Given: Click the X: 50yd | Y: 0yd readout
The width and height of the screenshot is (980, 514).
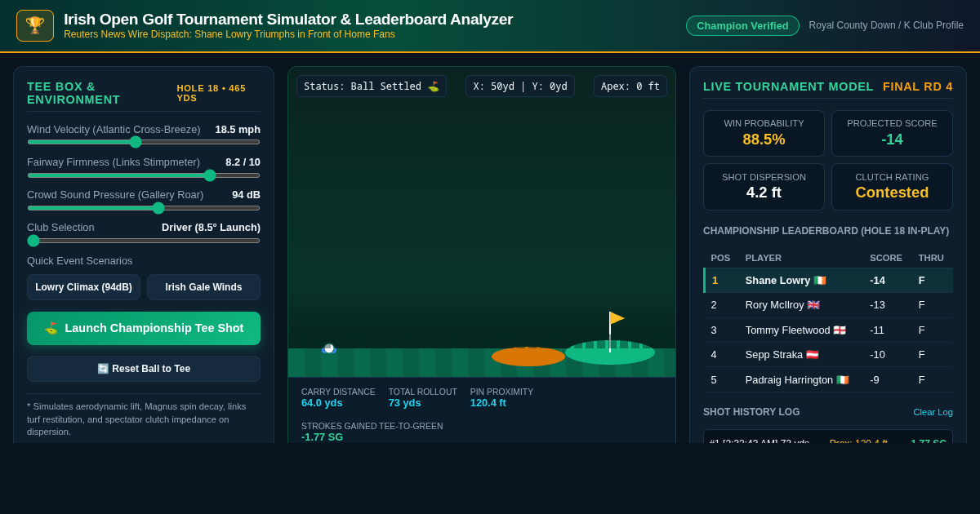Looking at the screenshot, I should click(x=520, y=86).
